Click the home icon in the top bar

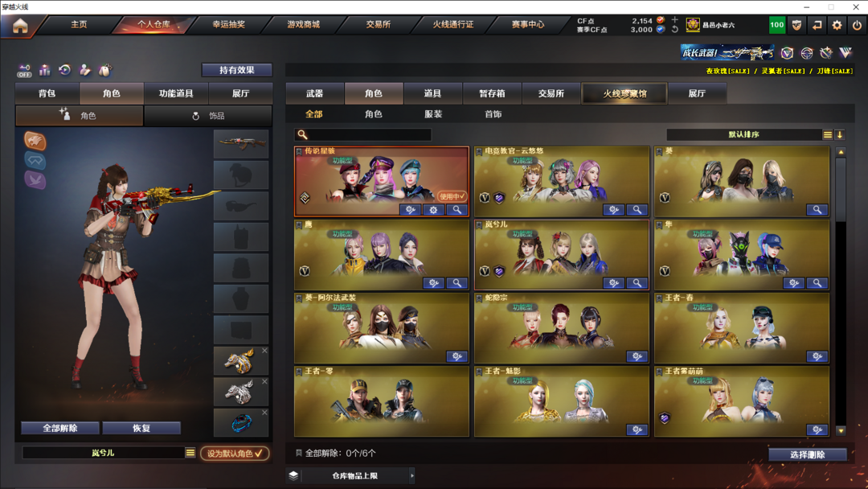20,26
